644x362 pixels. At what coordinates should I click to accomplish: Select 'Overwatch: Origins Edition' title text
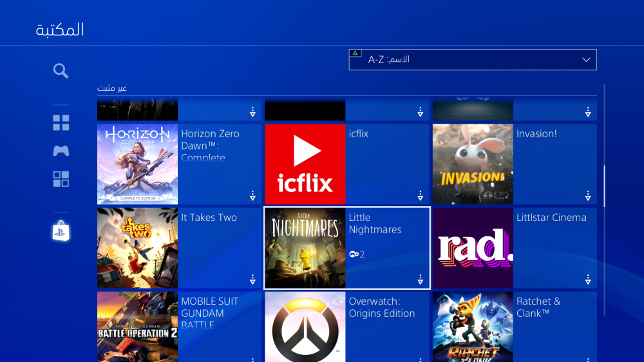pyautogui.click(x=381, y=307)
